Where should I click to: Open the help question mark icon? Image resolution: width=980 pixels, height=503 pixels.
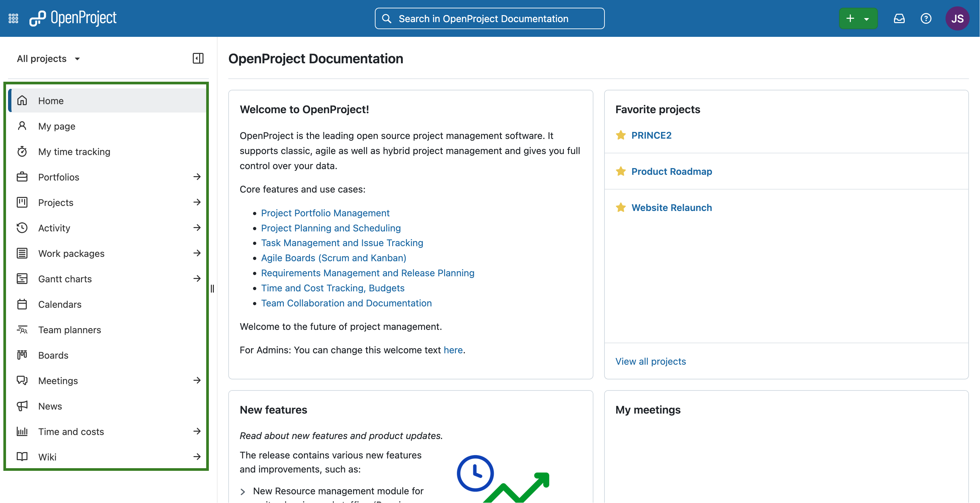926,18
